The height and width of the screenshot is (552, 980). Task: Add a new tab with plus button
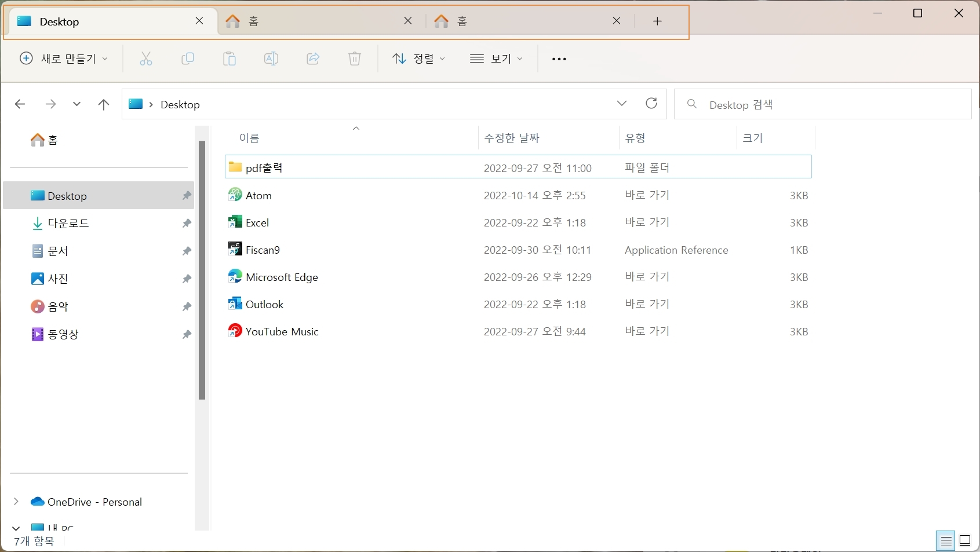pyautogui.click(x=657, y=21)
